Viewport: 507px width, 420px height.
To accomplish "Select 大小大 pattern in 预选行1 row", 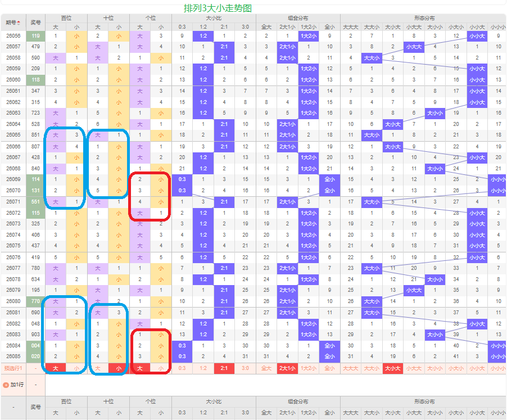I will (x=392, y=368).
